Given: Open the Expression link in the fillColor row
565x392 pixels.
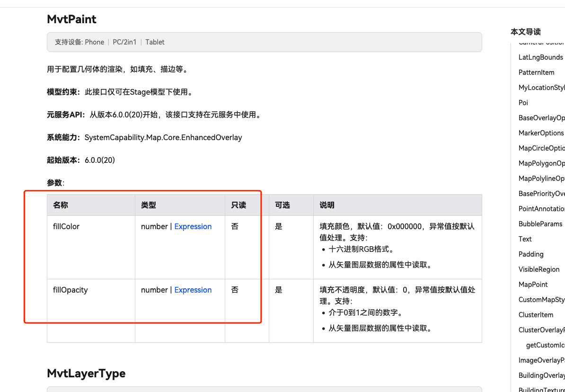Looking at the screenshot, I should pos(193,226).
